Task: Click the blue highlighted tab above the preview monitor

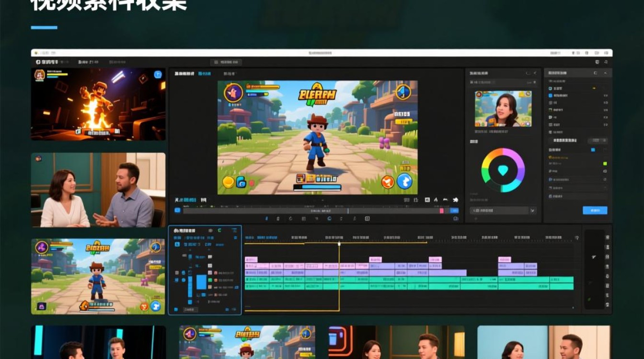Action: (x=205, y=74)
